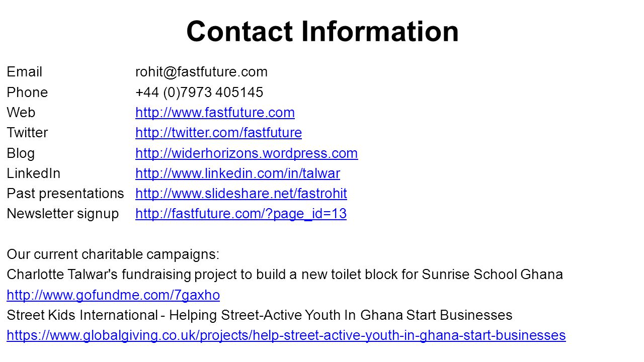Click the Blog label

21,153
